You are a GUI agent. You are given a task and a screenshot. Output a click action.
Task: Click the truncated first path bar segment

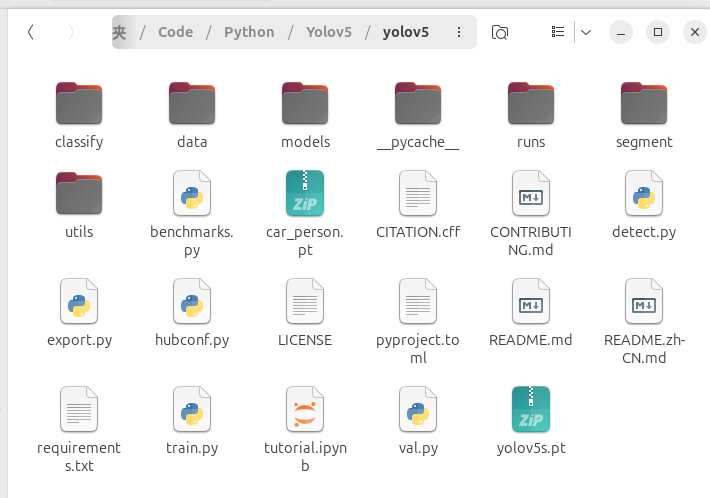point(120,32)
